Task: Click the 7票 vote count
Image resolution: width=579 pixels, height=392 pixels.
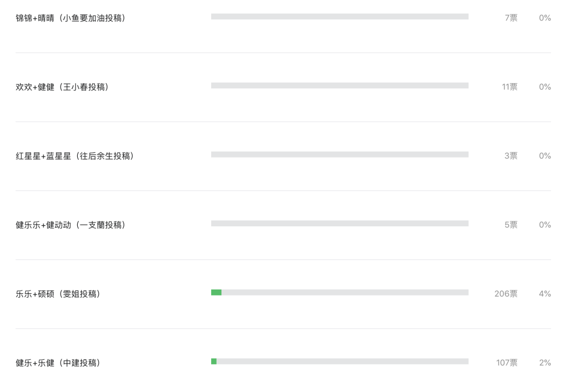Action: pyautogui.click(x=511, y=18)
